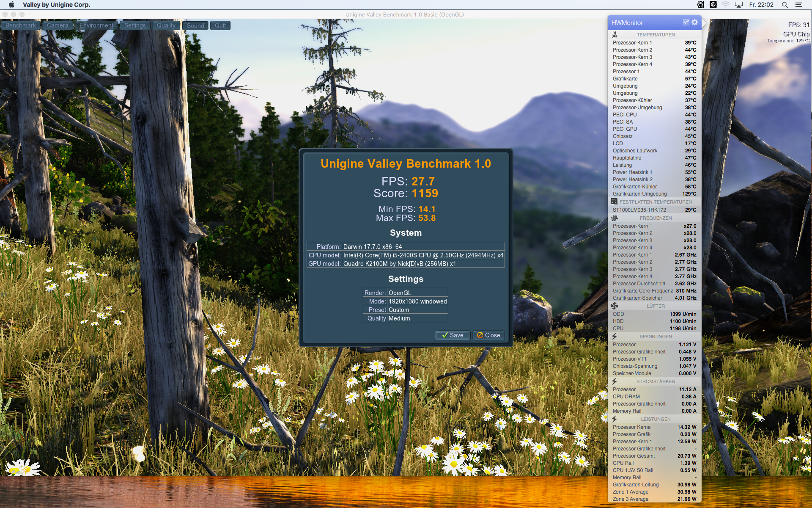Select the Hauptplatine row
Screen dimensions: 812x508
(x=655, y=158)
